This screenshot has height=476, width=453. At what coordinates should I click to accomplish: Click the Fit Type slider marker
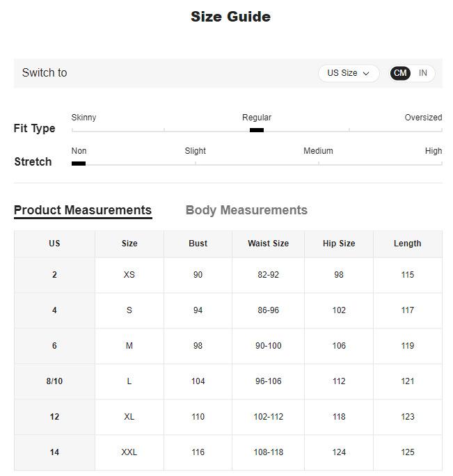point(257,130)
